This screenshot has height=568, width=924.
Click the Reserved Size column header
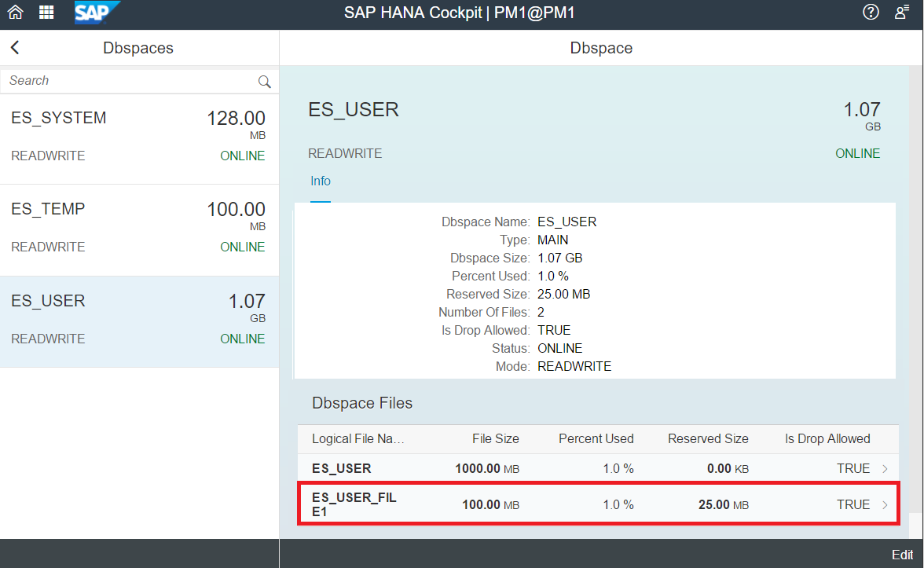point(708,439)
